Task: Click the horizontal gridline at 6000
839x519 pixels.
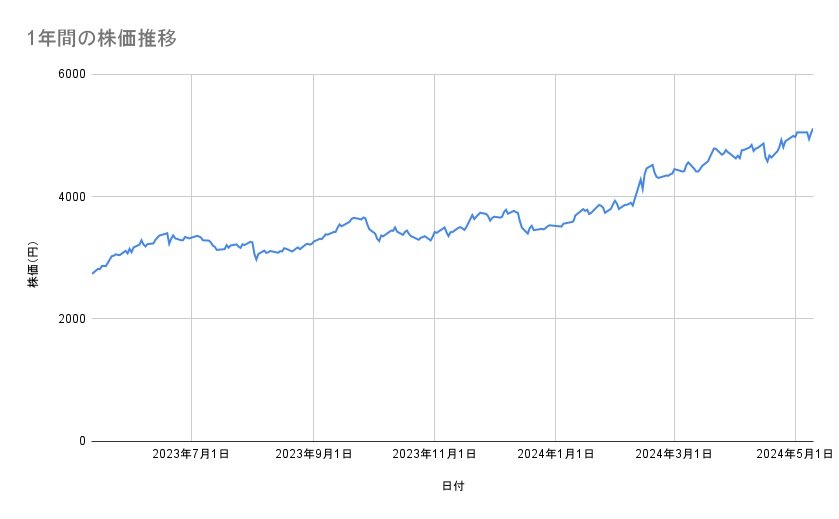Action: [450, 74]
